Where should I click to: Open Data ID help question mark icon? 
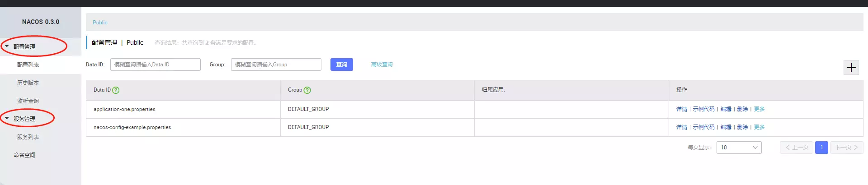click(x=116, y=90)
